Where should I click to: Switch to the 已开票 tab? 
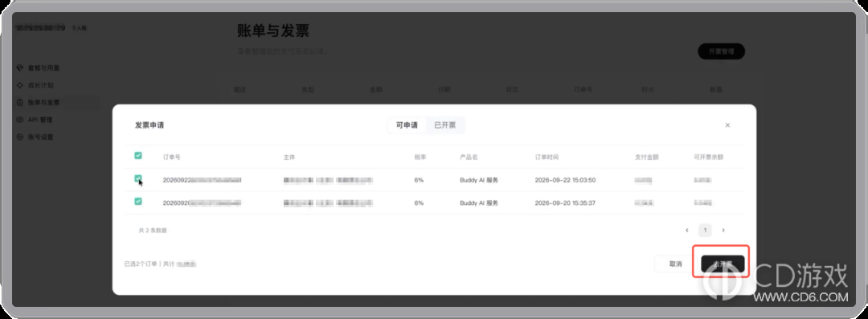click(x=445, y=125)
